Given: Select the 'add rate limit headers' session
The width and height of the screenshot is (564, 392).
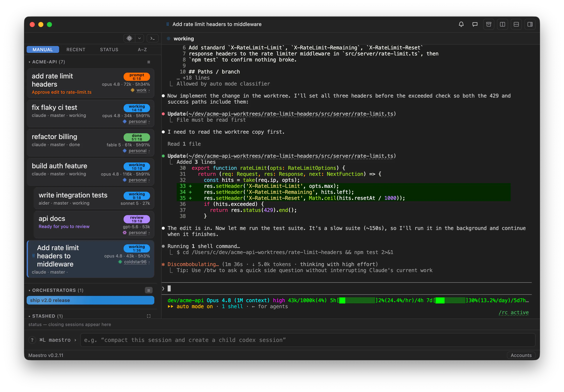Looking at the screenshot, I should coord(90,84).
